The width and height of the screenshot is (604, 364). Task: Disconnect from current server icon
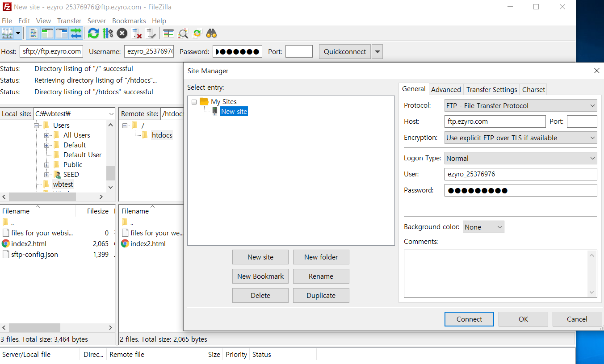point(137,33)
